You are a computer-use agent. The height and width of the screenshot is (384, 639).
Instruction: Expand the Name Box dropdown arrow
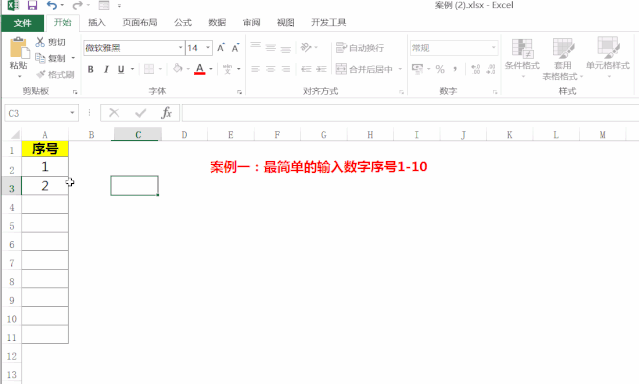click(x=72, y=113)
